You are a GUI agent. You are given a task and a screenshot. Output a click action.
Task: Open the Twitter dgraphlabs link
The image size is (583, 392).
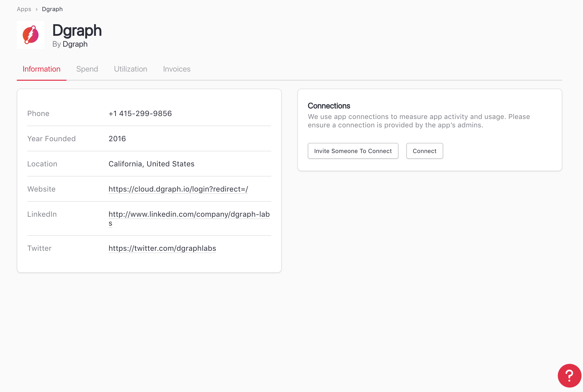pyautogui.click(x=162, y=248)
